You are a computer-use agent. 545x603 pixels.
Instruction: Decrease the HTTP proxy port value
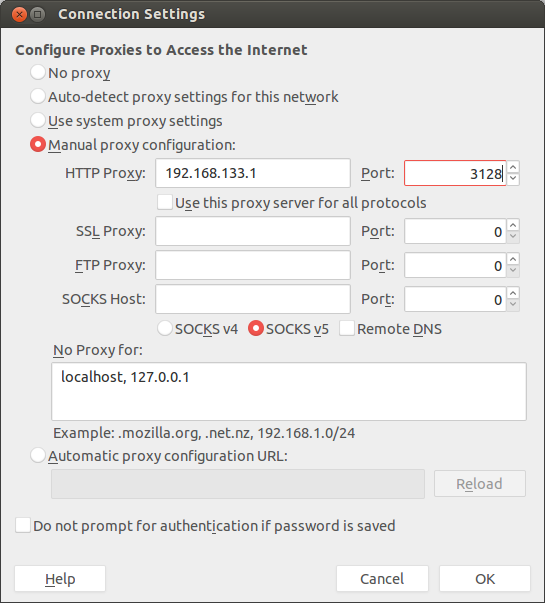513,179
